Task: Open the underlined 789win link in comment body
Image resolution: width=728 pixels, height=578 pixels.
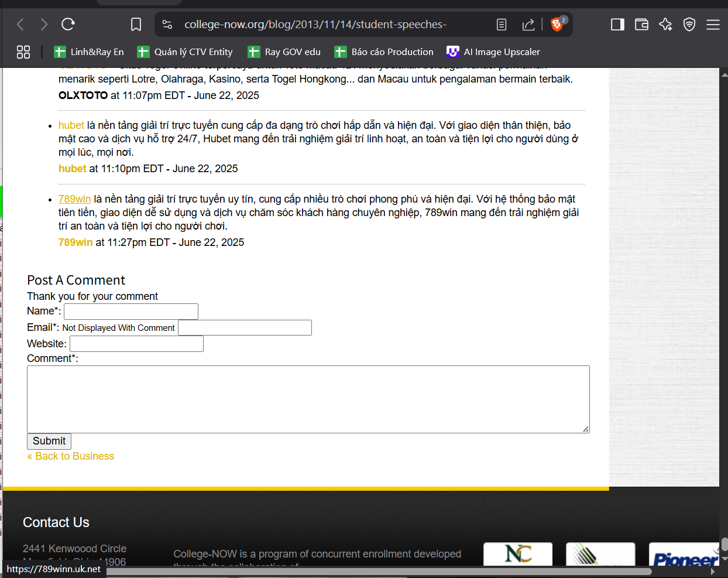Action: tap(75, 199)
